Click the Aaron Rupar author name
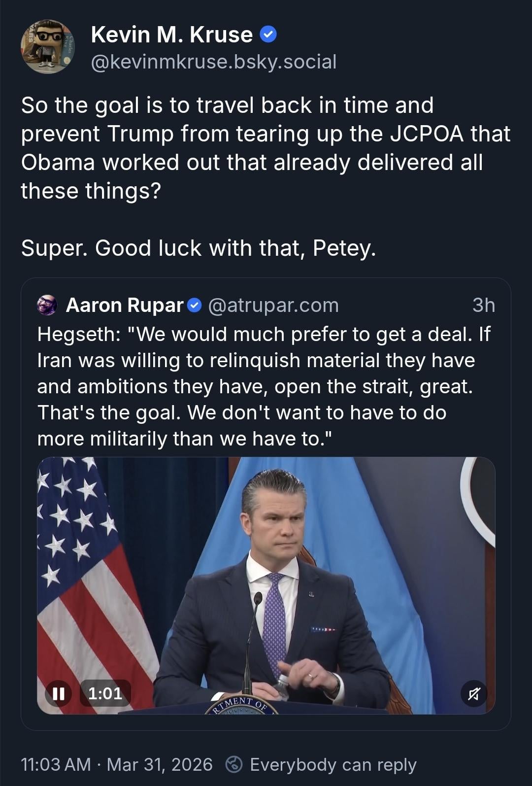 coord(125,306)
